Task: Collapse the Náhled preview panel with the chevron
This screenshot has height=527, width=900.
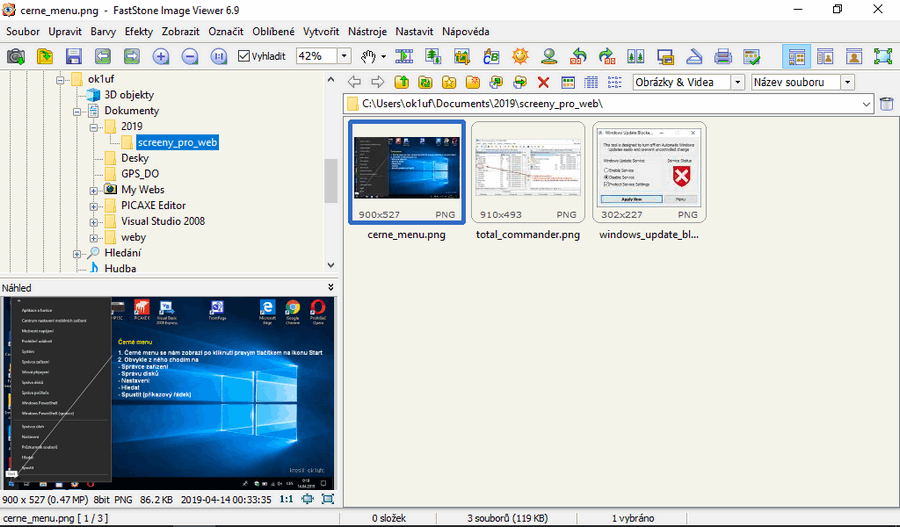Action: (x=331, y=288)
